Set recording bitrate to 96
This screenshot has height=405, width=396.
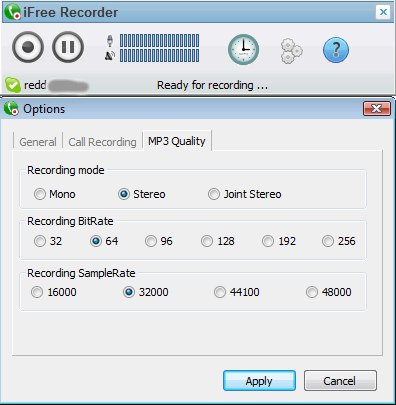159,241
